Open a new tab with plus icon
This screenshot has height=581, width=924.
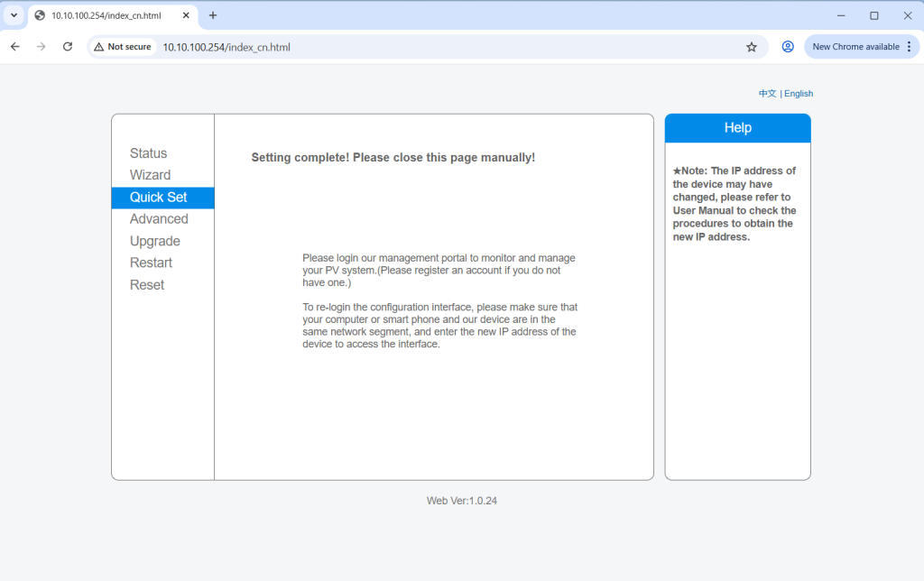(213, 15)
